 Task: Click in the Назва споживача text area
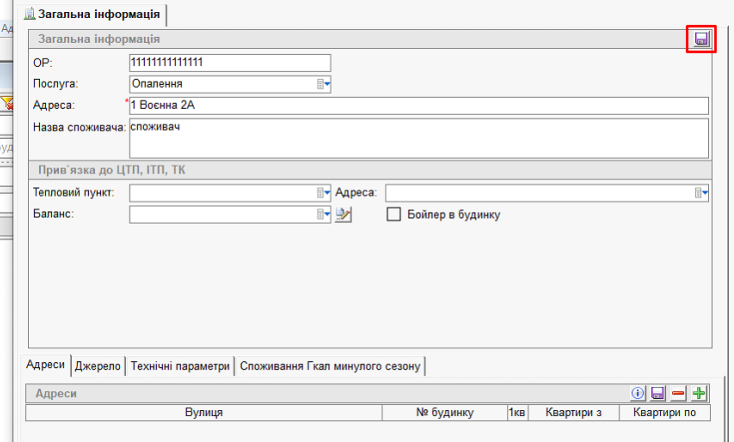(418, 138)
